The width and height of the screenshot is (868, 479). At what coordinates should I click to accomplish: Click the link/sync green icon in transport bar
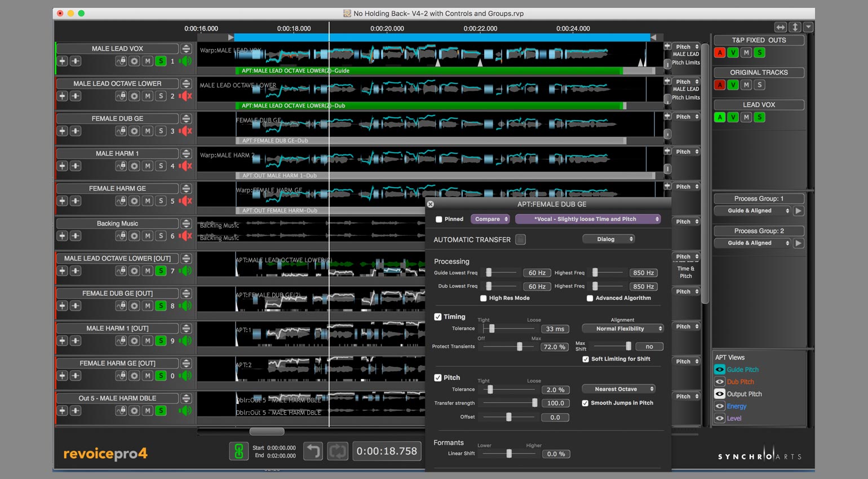tap(238, 451)
